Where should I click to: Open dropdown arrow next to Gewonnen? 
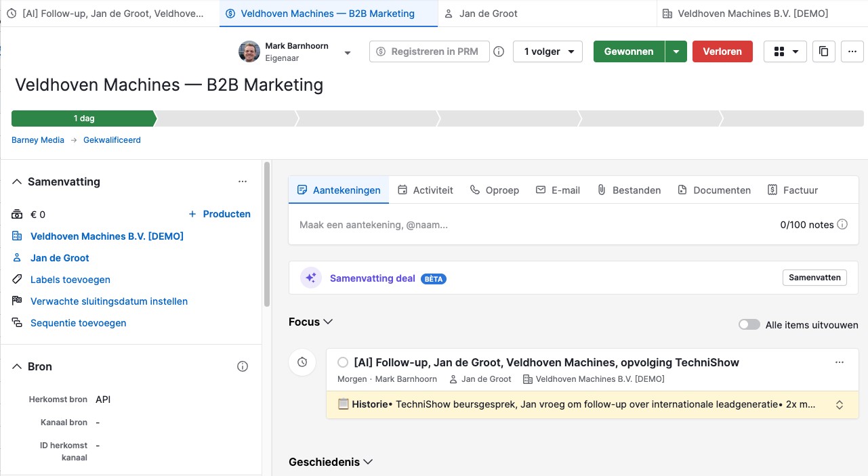click(676, 51)
